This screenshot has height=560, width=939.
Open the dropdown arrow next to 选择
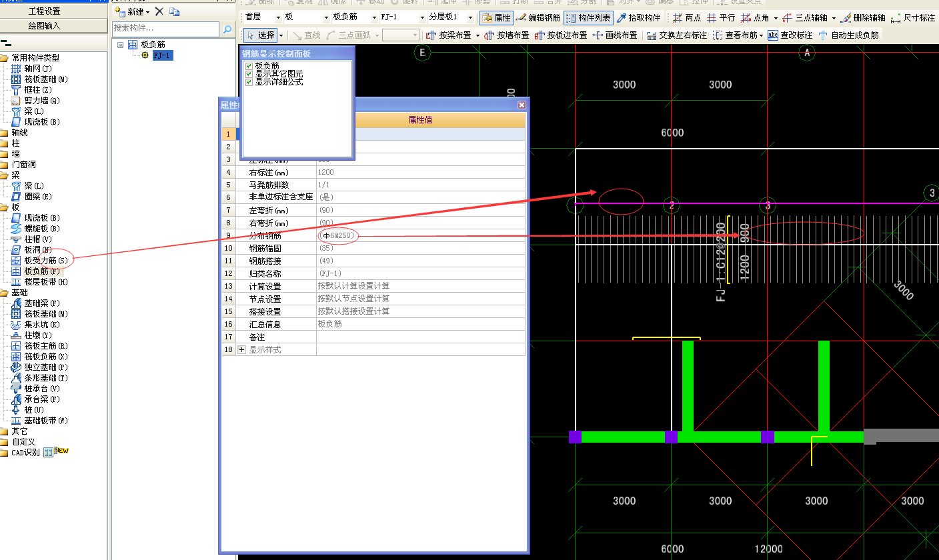281,35
